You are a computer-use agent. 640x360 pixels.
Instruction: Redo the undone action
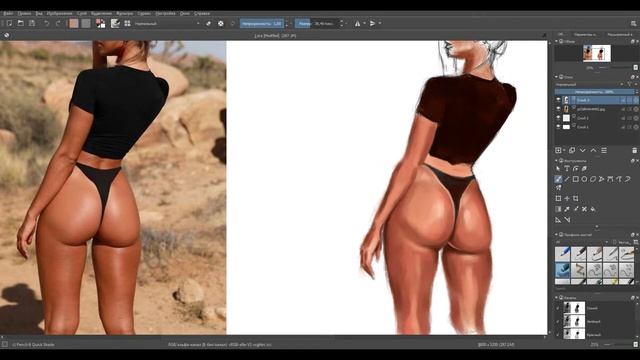pyautogui.click(x=58, y=23)
